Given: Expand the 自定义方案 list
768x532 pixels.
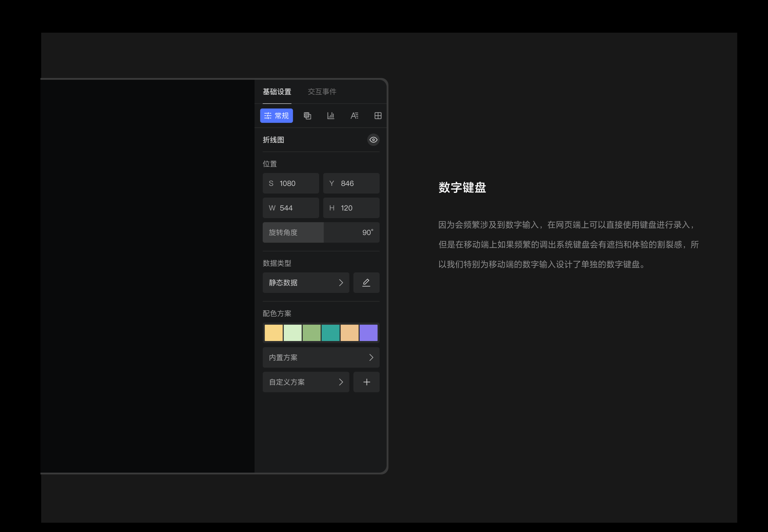Looking at the screenshot, I should tap(306, 382).
